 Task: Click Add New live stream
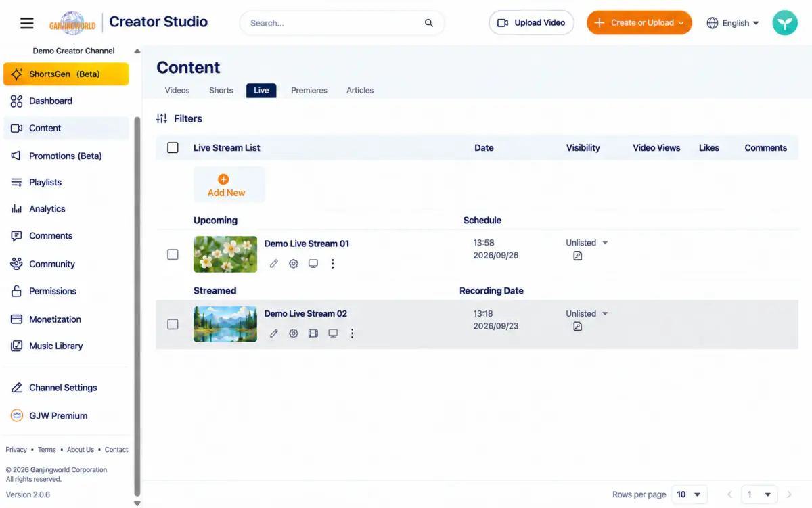[229, 185]
